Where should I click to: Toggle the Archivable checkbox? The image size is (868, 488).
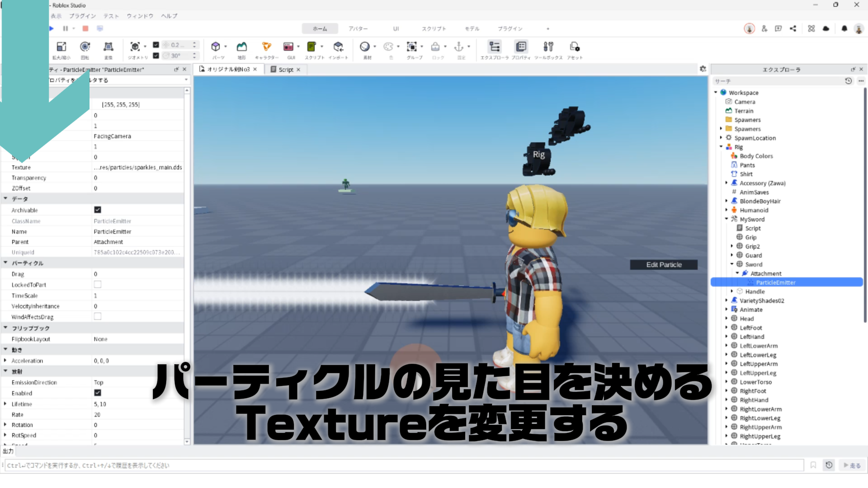click(x=98, y=210)
